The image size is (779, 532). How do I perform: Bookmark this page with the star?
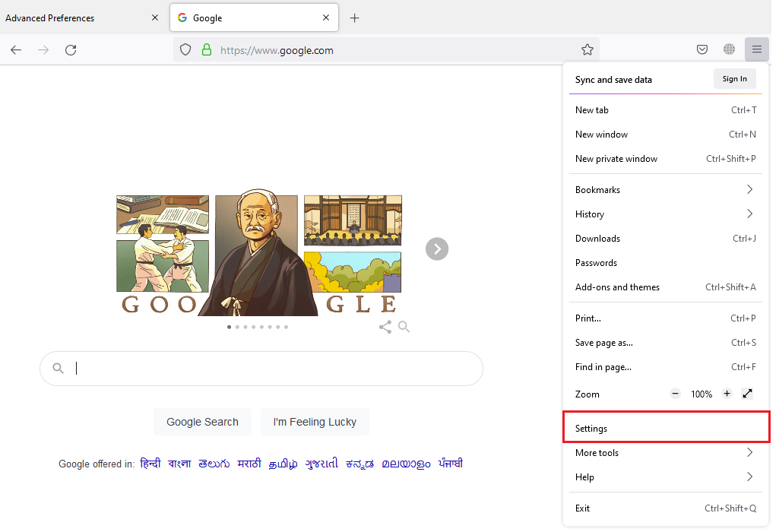(x=587, y=49)
